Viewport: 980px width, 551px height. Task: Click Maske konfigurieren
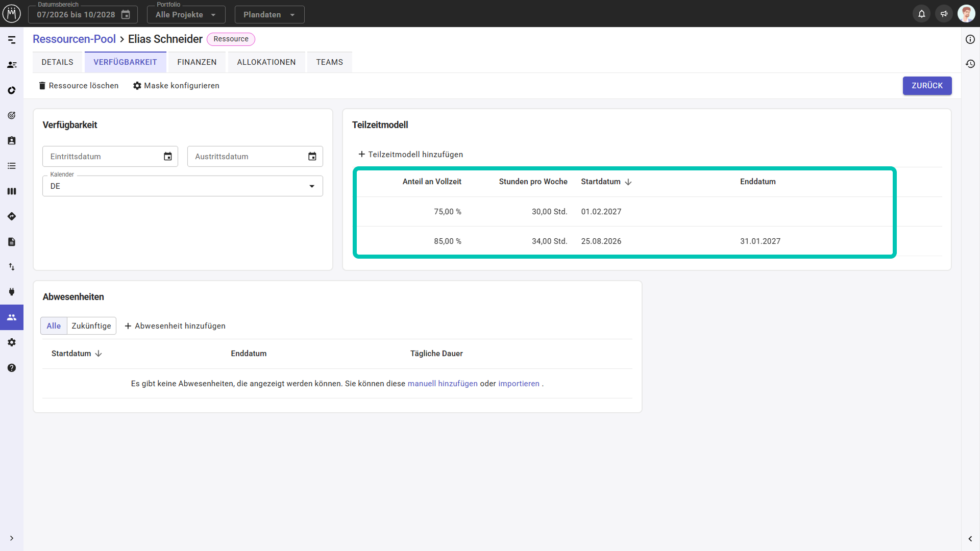point(176,86)
